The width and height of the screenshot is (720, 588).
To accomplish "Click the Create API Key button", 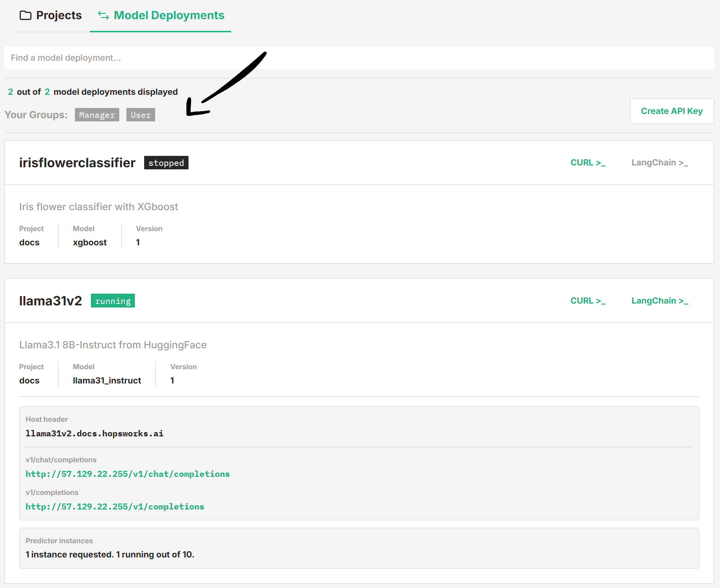I will 671,111.
